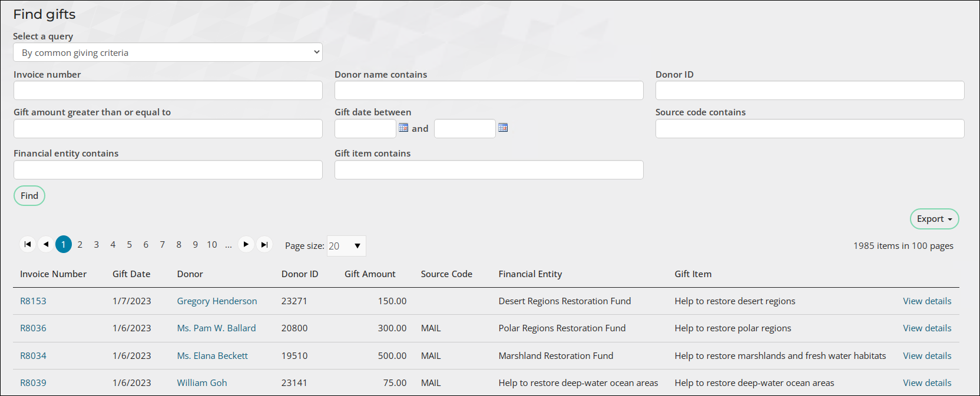This screenshot has width=980, height=396.
Task: Go to the next page of results
Action: tap(246, 244)
